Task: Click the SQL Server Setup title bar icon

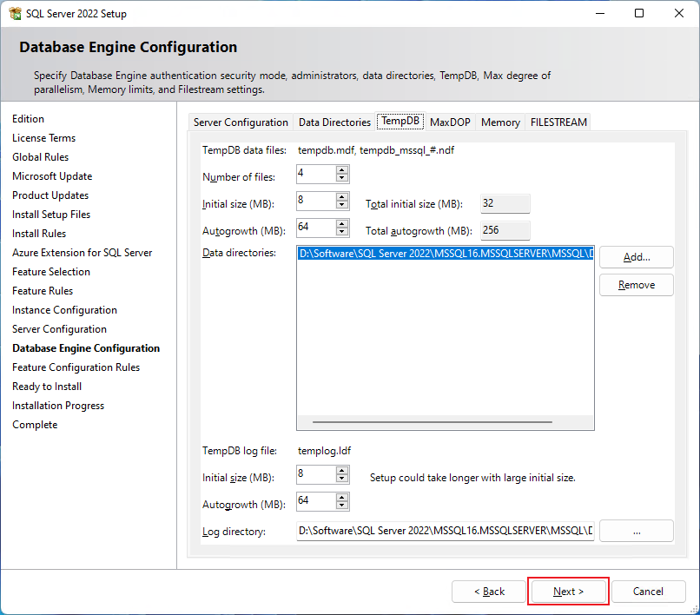Action: (x=15, y=13)
